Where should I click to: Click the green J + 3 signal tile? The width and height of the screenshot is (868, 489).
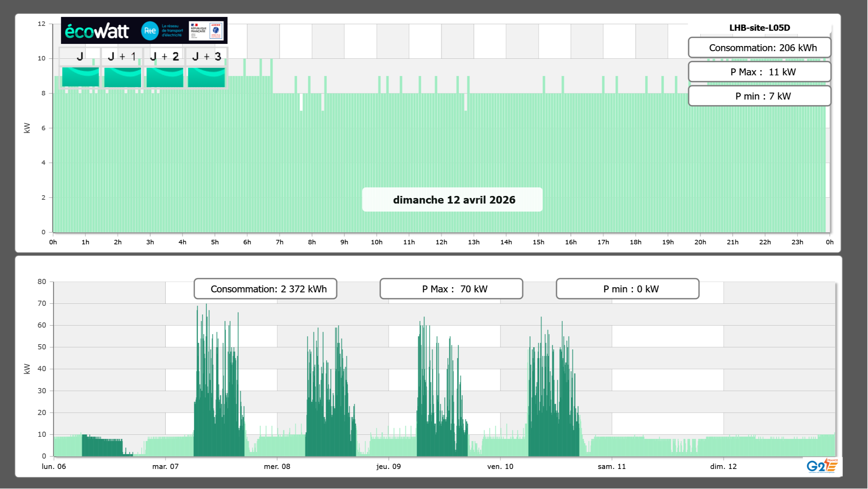[x=206, y=77]
